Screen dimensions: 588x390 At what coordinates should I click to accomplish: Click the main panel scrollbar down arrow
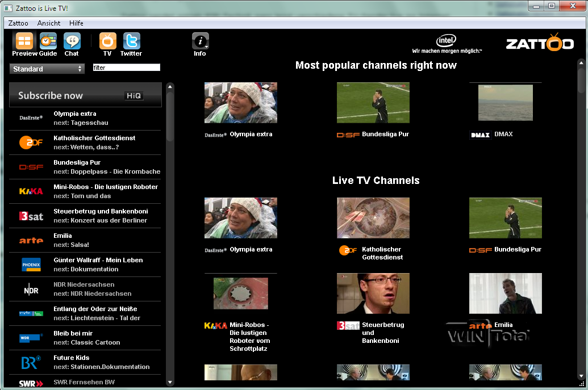coord(581,376)
